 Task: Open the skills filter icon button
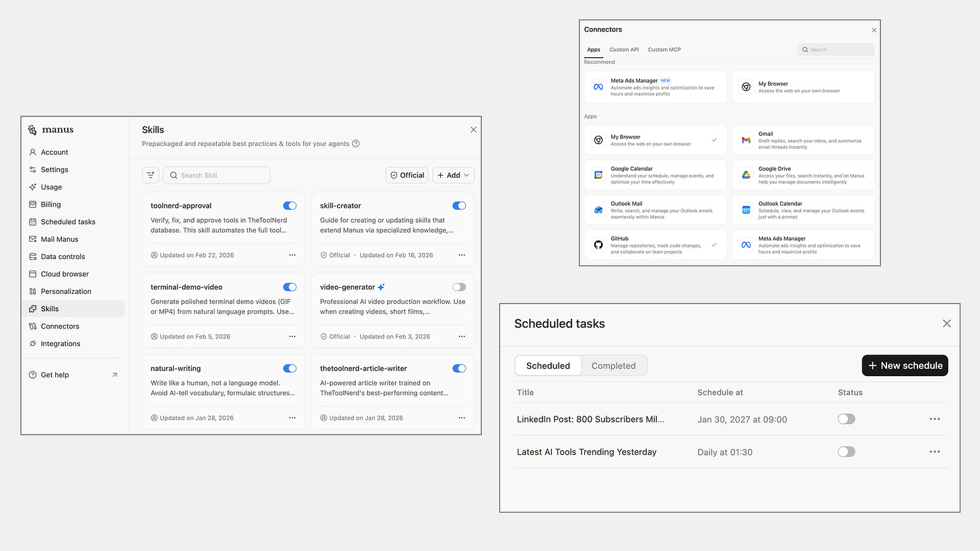[x=151, y=175]
